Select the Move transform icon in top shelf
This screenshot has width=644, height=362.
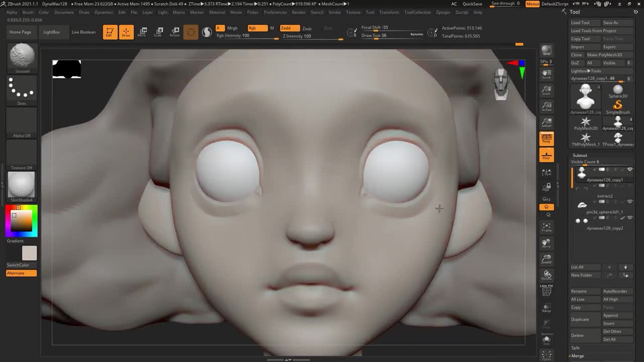pos(142,32)
